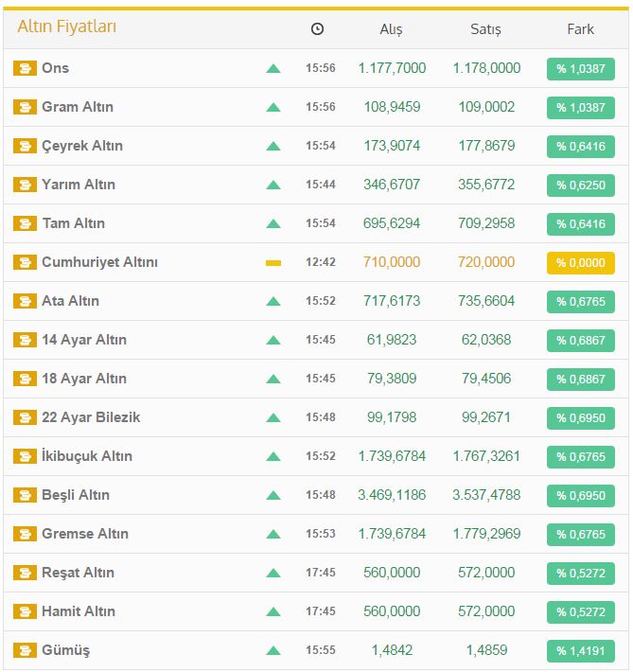633x672 pixels.
Task: Click the gold icon beside Ons
Action: (x=25, y=68)
